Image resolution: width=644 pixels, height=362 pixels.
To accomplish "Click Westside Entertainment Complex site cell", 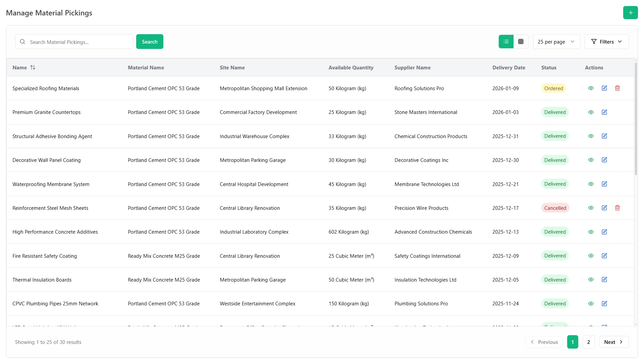I will pyautogui.click(x=257, y=304).
